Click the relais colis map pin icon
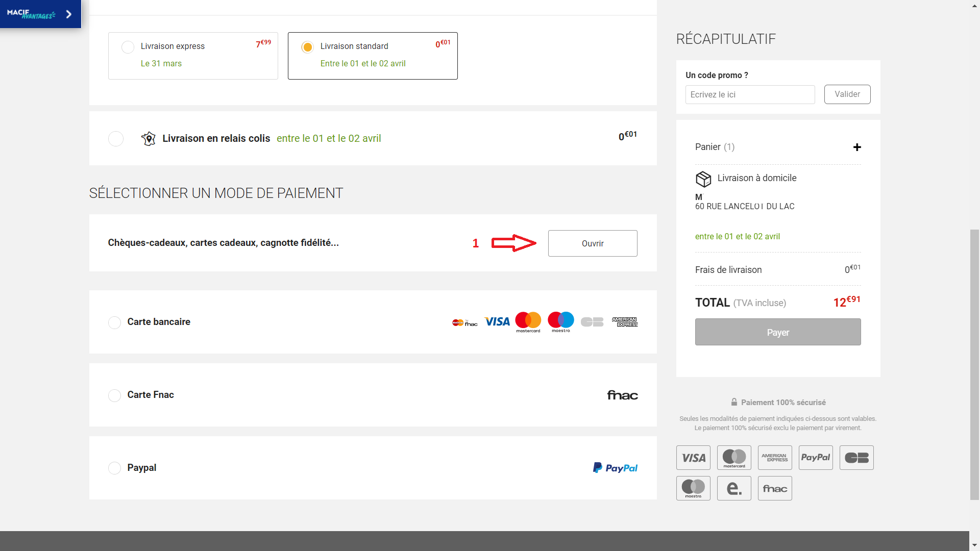The height and width of the screenshot is (551, 980). [x=148, y=138]
